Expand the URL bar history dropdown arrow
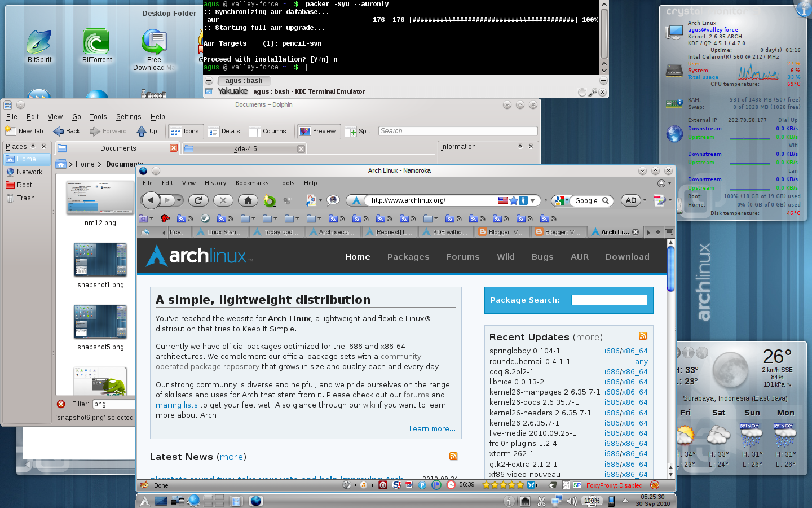 (x=532, y=200)
